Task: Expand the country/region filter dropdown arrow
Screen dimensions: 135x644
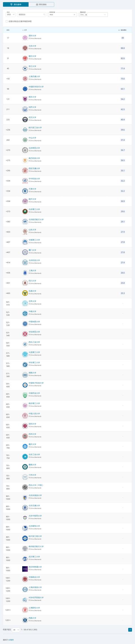Action: [105, 15]
